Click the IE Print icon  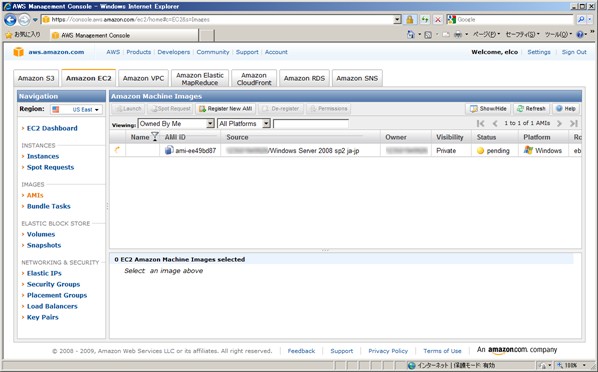(458, 35)
